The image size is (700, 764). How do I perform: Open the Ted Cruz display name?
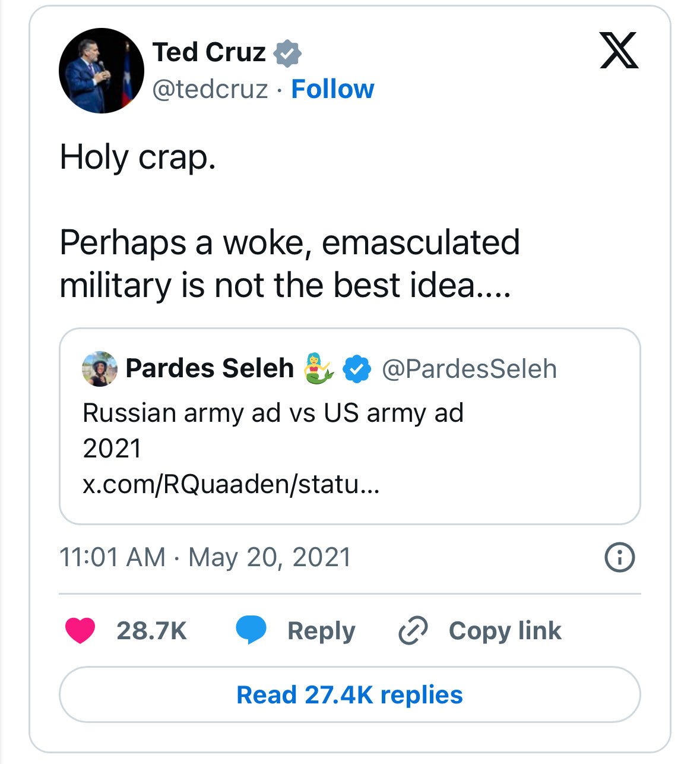click(209, 52)
